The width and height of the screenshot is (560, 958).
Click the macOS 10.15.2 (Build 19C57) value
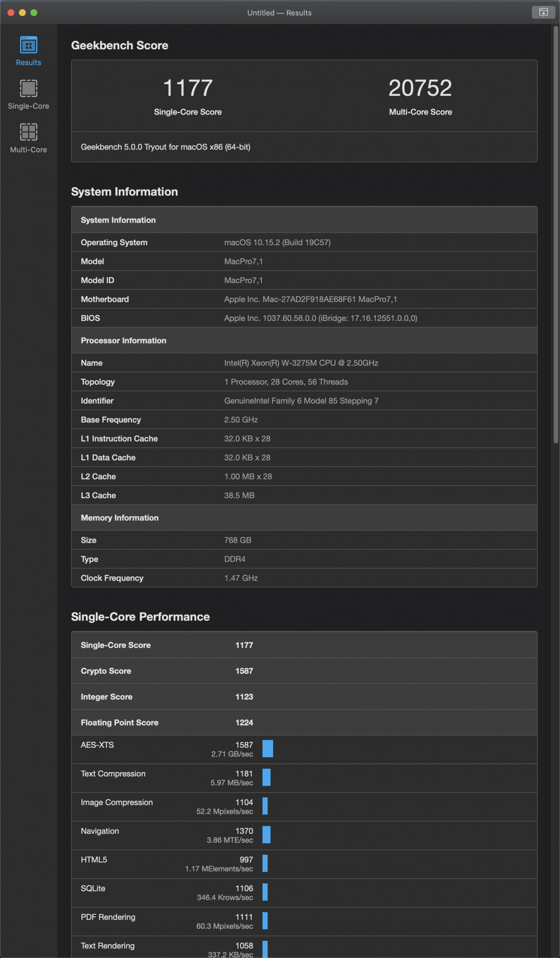(x=277, y=242)
